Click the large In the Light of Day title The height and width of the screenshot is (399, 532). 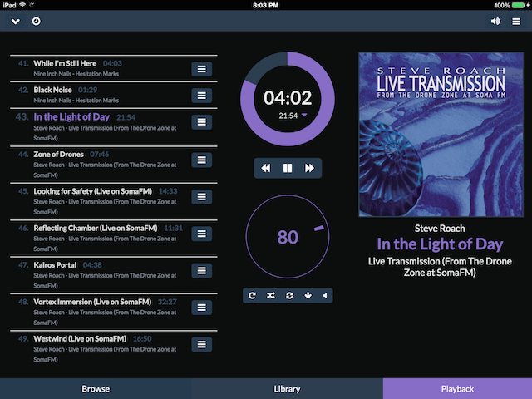[440, 244]
